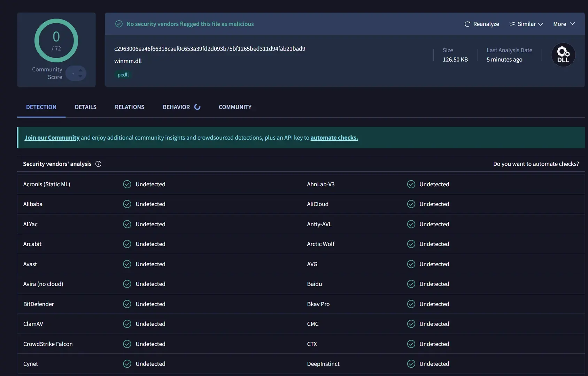Screen dimensions: 588x376
Task: Click the info icon beside Security vendors' analysis
Action: [98, 164]
